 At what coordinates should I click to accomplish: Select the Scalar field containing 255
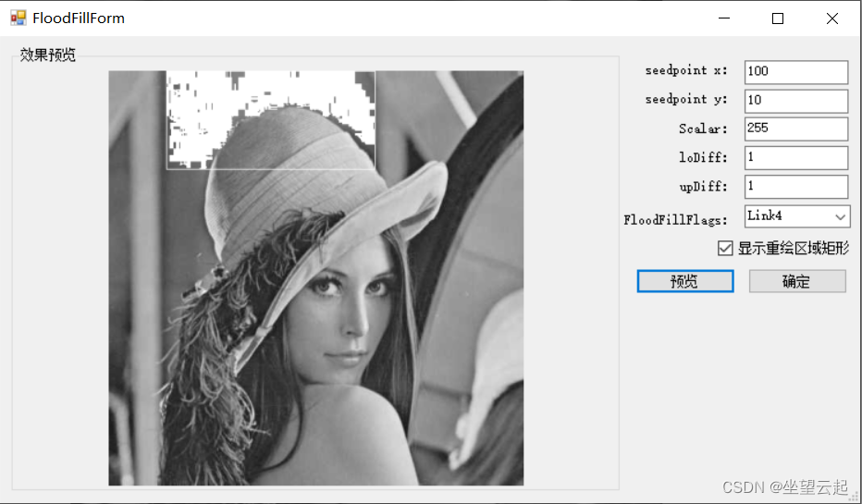tap(796, 129)
